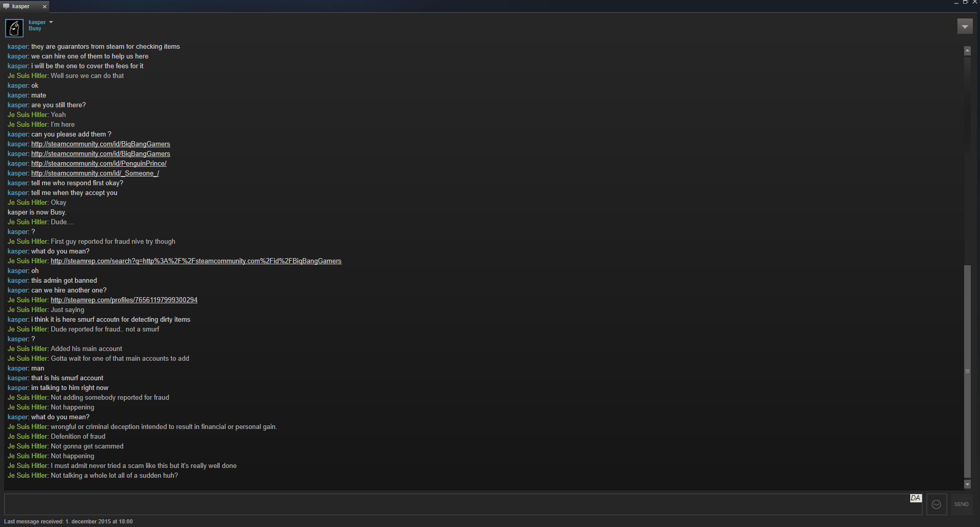Expand the chat options dropdown at top right
This screenshot has width=980, height=527.
pyautogui.click(x=965, y=26)
